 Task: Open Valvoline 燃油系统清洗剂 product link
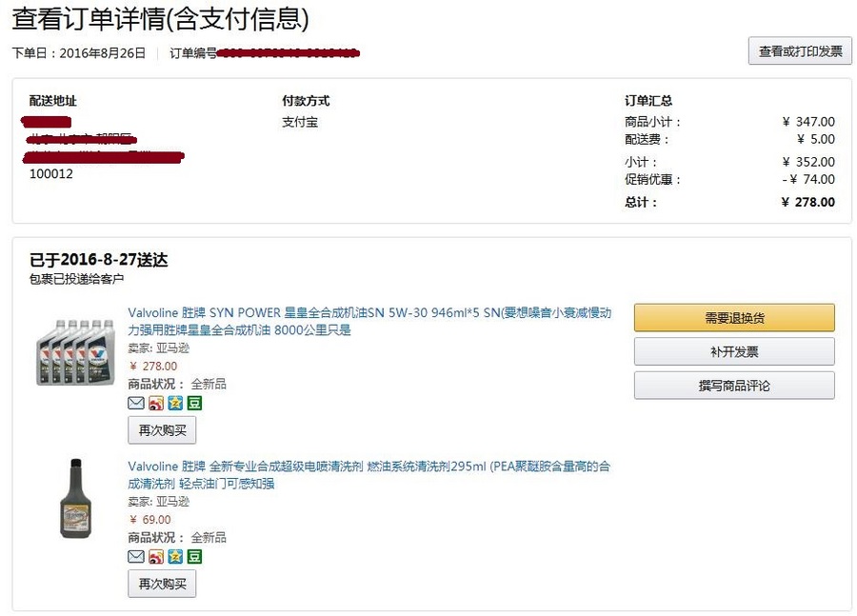pyautogui.click(x=369, y=475)
